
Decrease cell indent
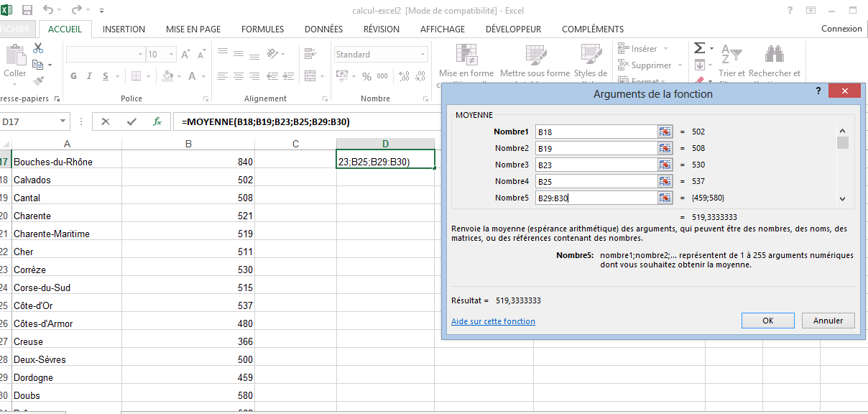(272, 76)
